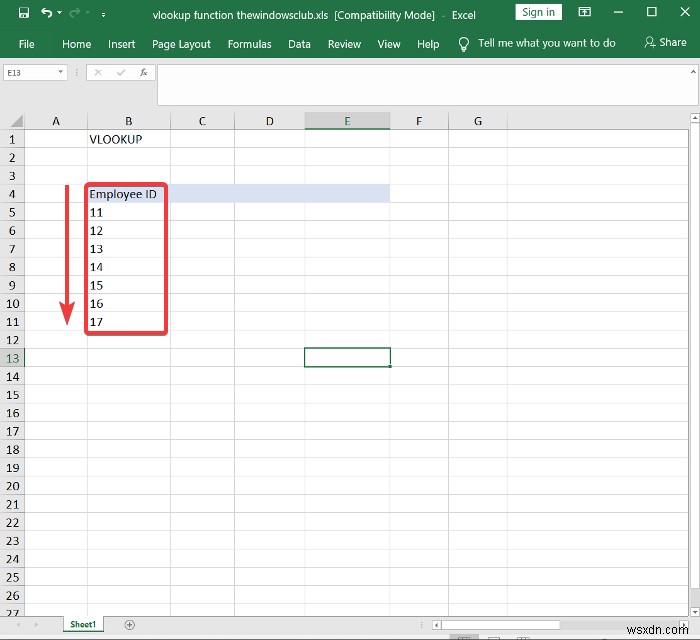Click vertical scrollbar up arrow
Screen dimensions: 700x640
point(695,118)
